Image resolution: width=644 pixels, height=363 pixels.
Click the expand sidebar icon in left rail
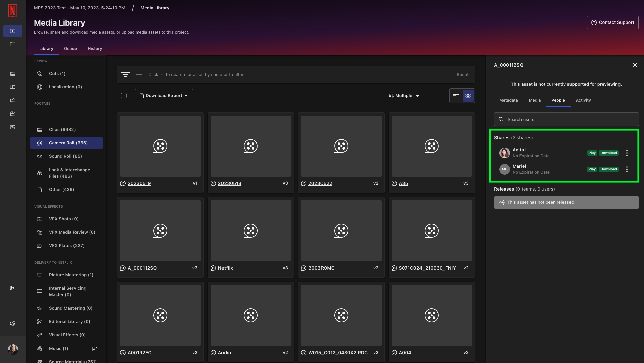pyautogui.click(x=13, y=288)
